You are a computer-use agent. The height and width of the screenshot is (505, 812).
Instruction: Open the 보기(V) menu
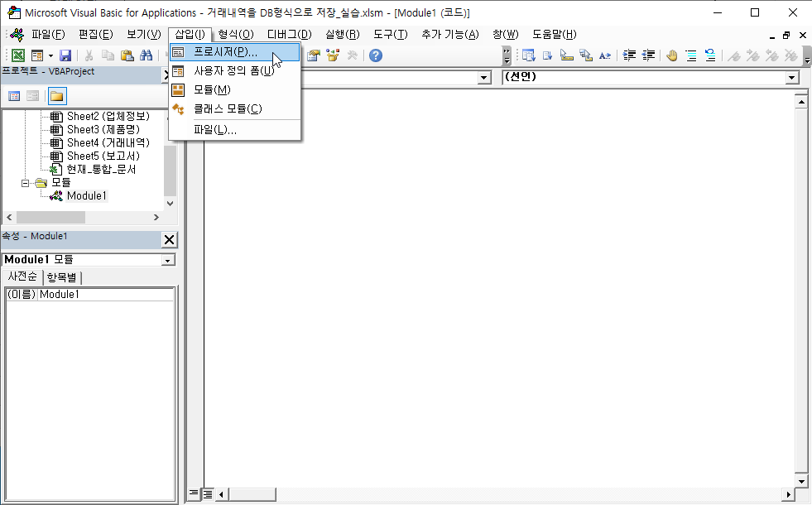click(x=144, y=34)
